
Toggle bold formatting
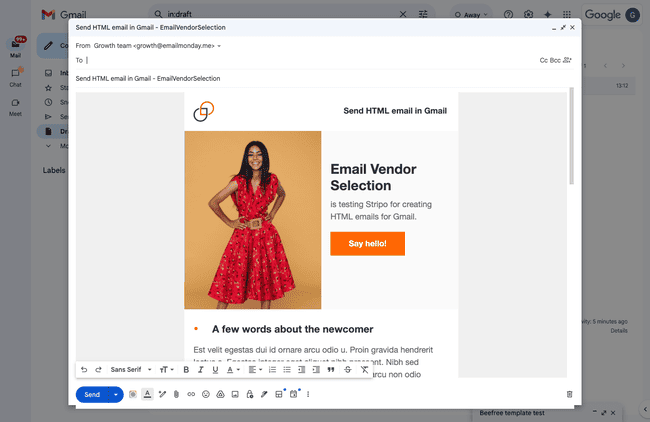[x=186, y=369]
